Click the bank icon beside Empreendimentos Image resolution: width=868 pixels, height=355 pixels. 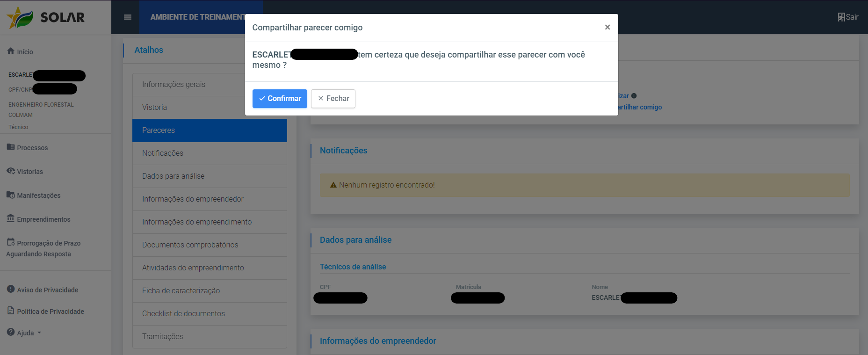pyautogui.click(x=11, y=218)
